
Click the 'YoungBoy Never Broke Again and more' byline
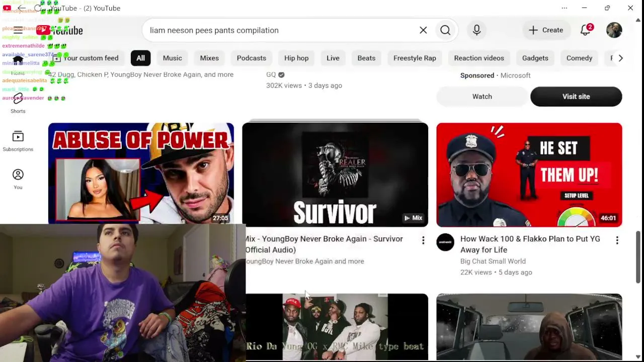305,261
